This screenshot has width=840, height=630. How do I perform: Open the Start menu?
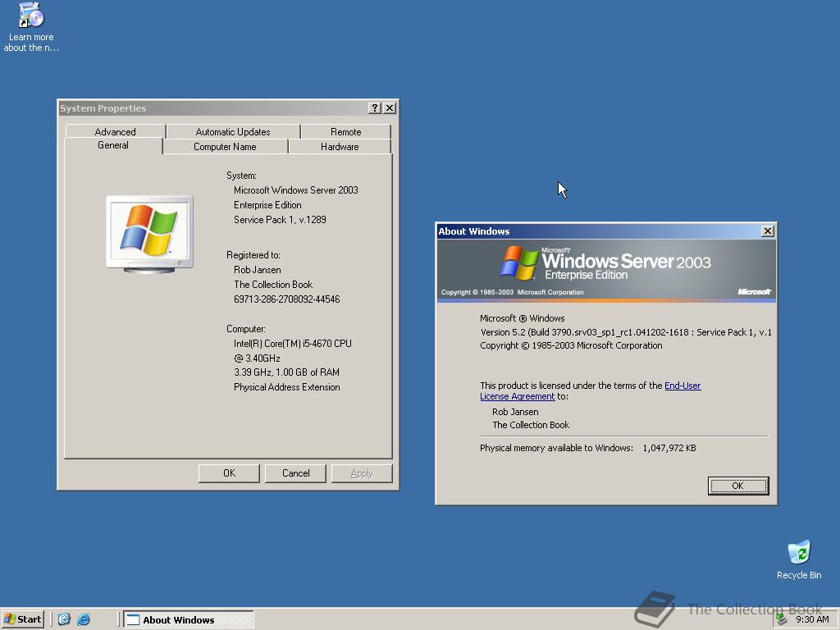pyautogui.click(x=23, y=619)
